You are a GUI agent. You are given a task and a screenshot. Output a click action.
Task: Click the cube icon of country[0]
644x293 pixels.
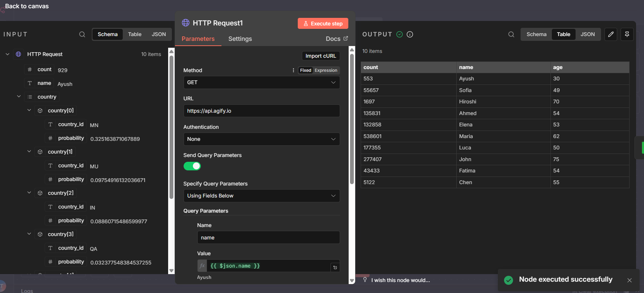coord(40,111)
